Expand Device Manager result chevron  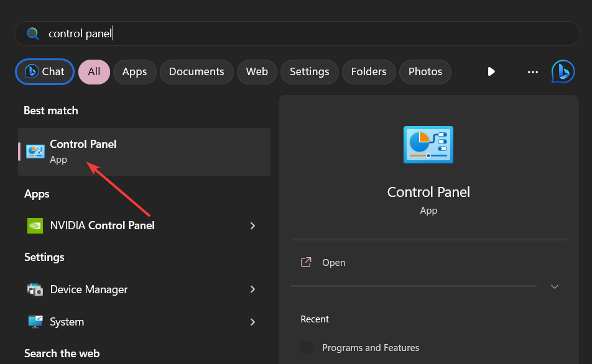pyautogui.click(x=252, y=289)
